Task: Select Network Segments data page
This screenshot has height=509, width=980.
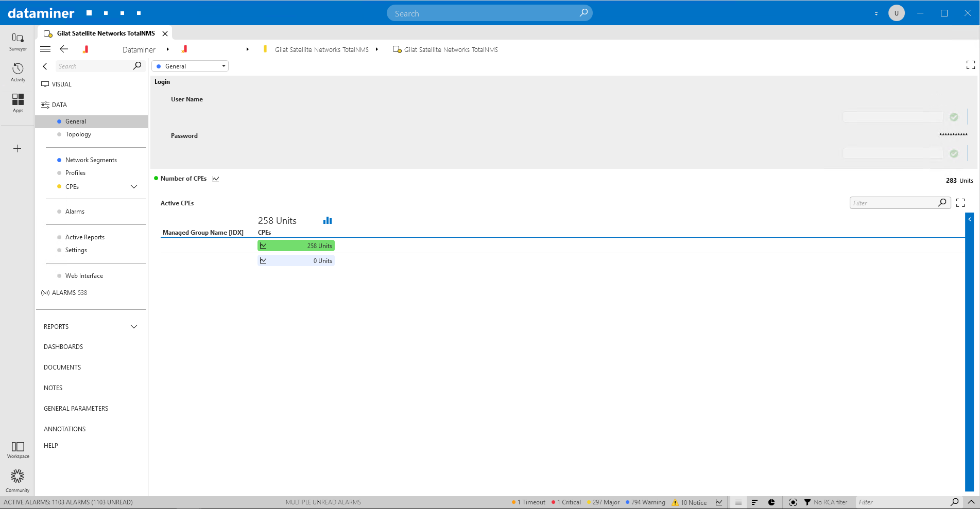Action: click(92, 160)
